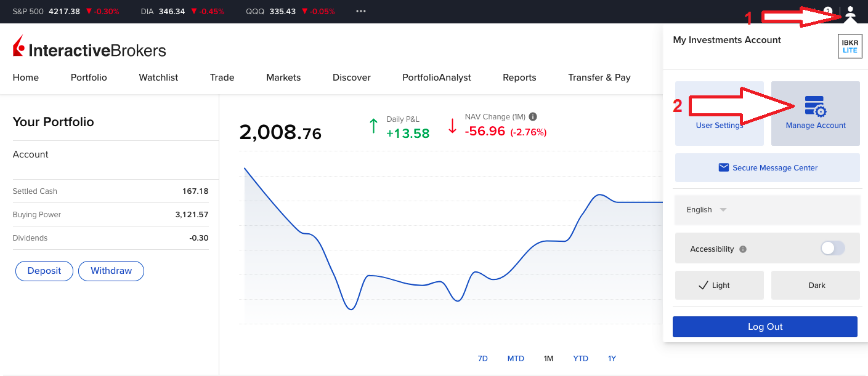Screen dimensions: 868x376
Task: Select the 1Y chart range
Action: click(x=612, y=359)
